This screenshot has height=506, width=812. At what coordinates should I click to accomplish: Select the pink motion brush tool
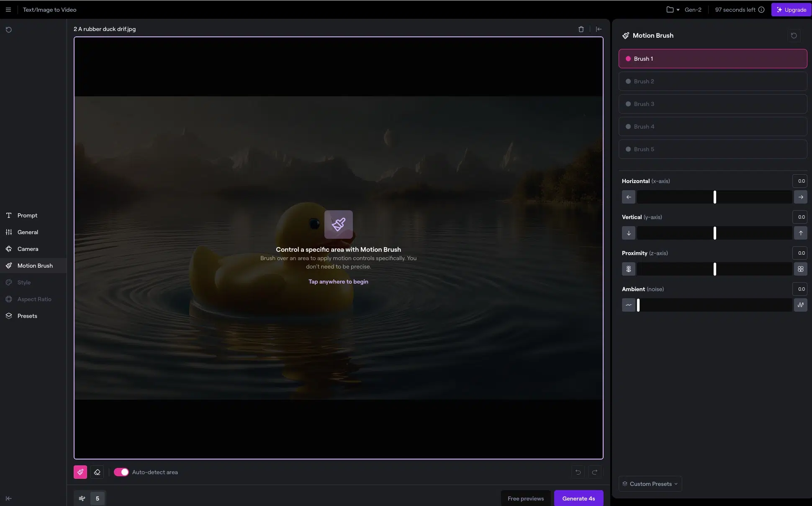[x=80, y=472]
